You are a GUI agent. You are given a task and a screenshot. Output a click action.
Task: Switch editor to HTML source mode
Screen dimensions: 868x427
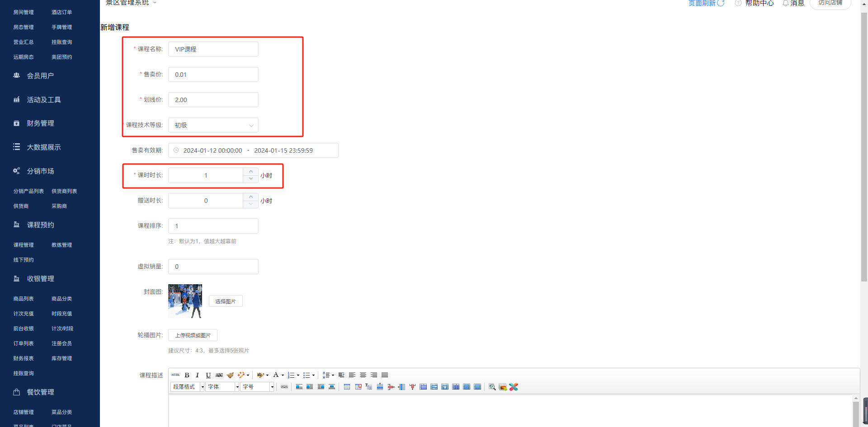point(175,375)
